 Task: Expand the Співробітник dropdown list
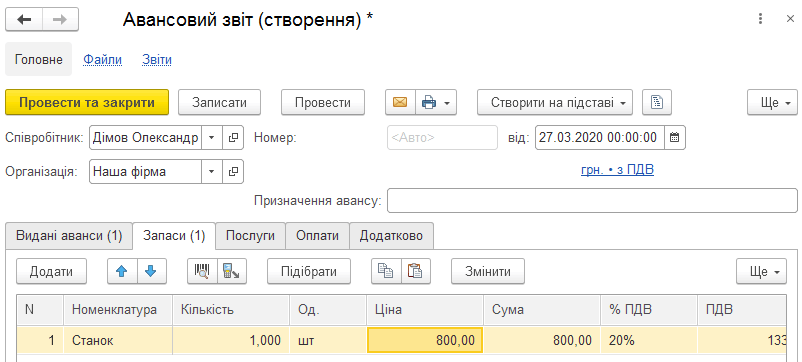pyautogui.click(x=211, y=138)
